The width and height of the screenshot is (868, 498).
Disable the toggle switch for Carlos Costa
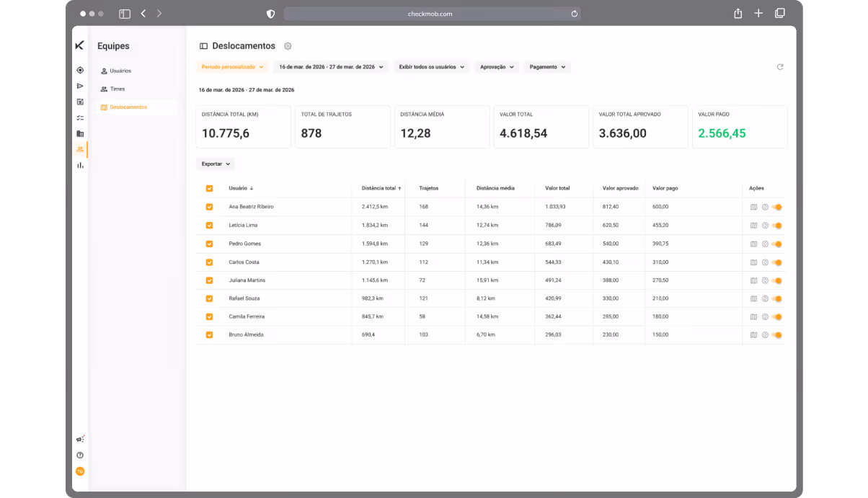[776, 262]
